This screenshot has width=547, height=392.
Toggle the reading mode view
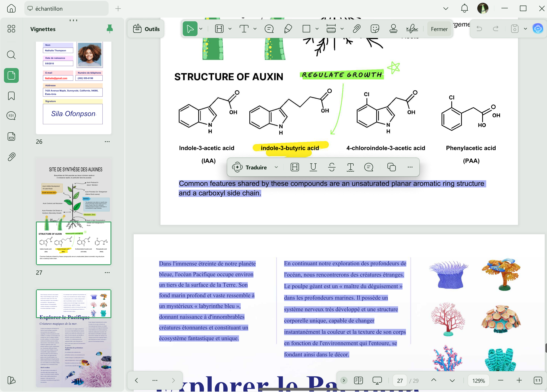coord(358,380)
